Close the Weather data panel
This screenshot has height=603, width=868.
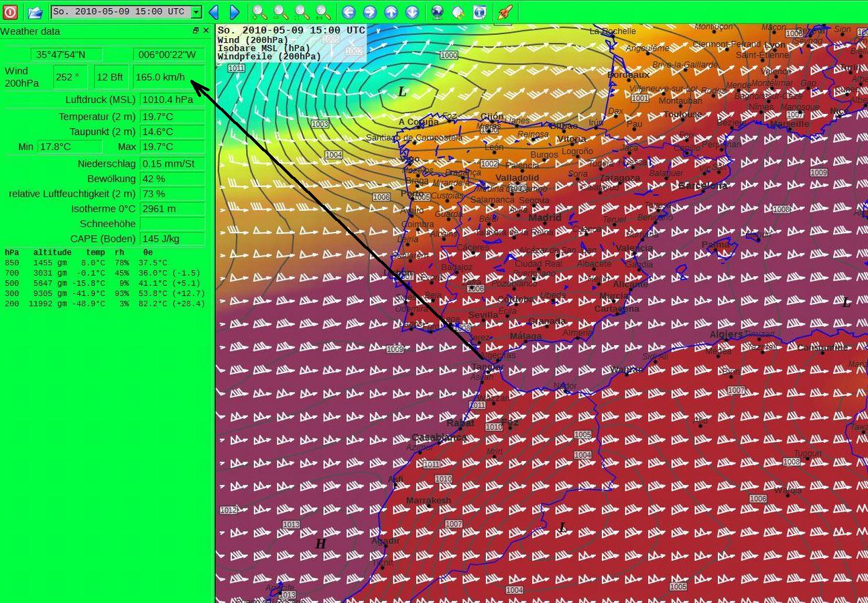pos(206,31)
